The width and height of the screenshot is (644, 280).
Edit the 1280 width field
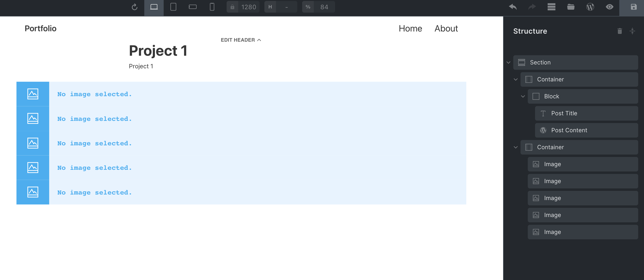[249, 7]
